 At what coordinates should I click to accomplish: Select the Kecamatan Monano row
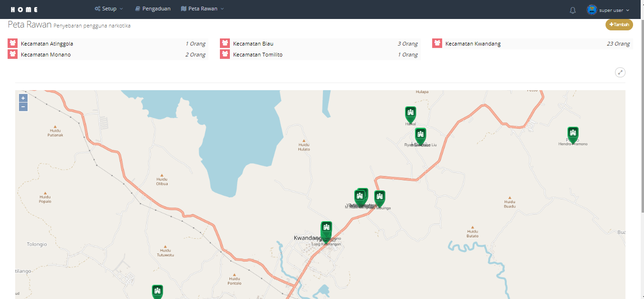click(x=108, y=55)
